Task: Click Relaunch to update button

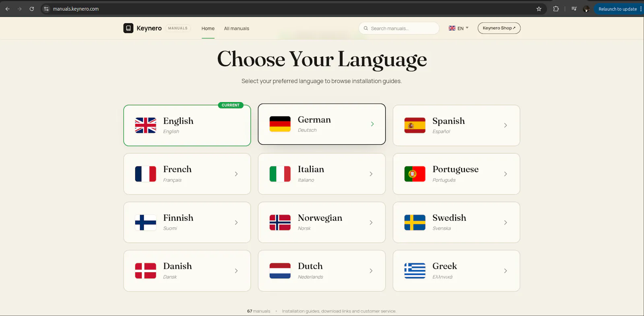Action: [617, 9]
